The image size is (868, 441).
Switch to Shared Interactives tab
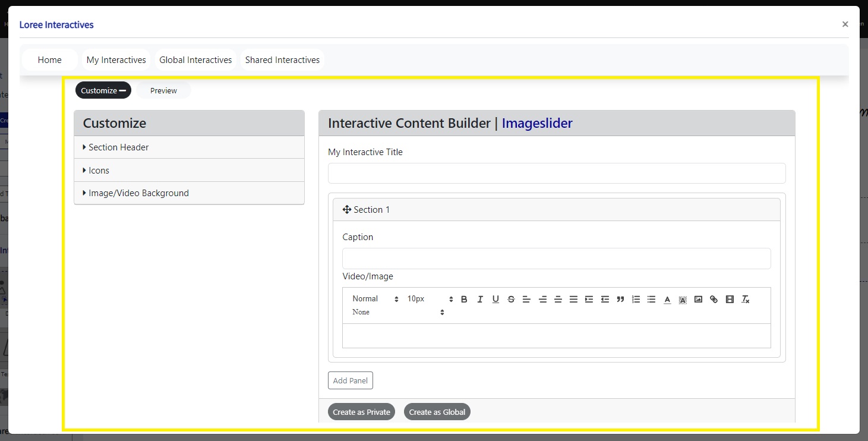click(x=282, y=60)
